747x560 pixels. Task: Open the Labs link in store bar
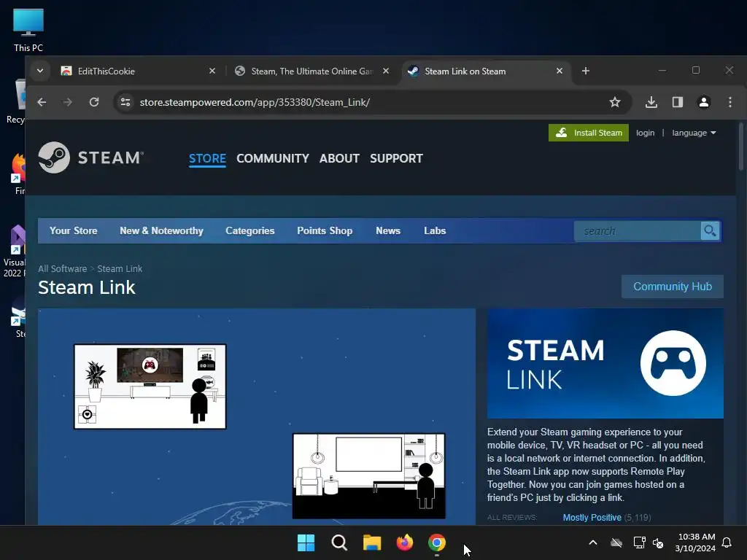tap(435, 231)
